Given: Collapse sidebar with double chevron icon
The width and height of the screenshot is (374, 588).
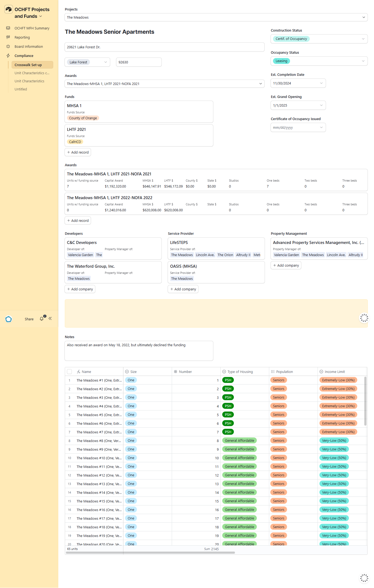Looking at the screenshot, I should coord(50,319).
